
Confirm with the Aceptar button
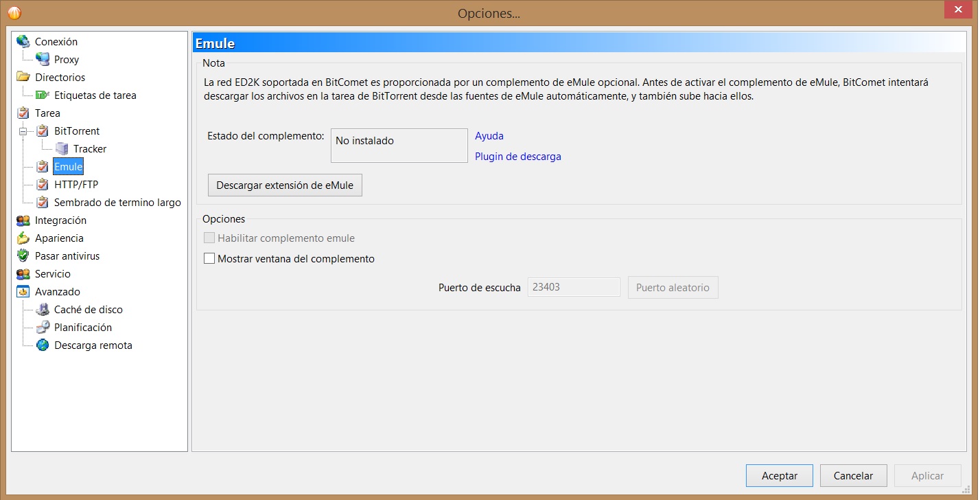[779, 475]
